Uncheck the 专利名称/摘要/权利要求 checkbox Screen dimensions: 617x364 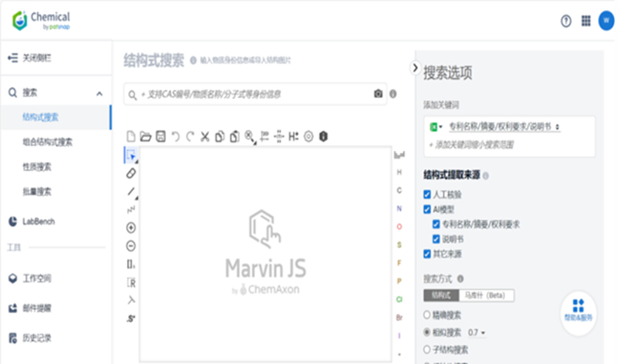coord(436,224)
